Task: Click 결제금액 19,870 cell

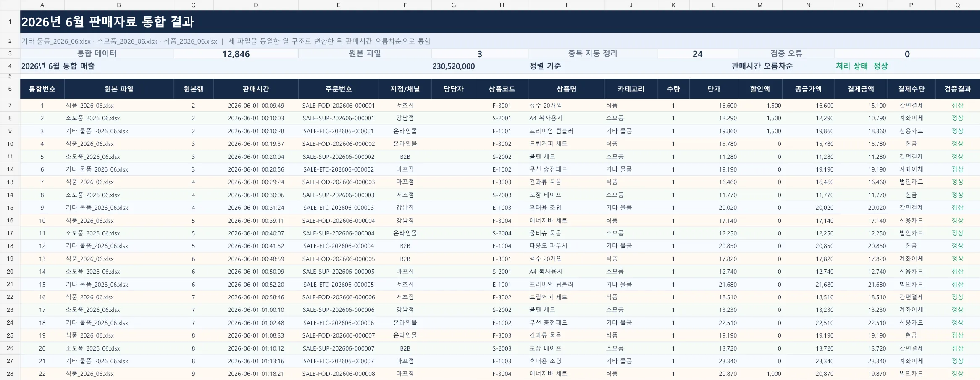Action: [x=861, y=374]
